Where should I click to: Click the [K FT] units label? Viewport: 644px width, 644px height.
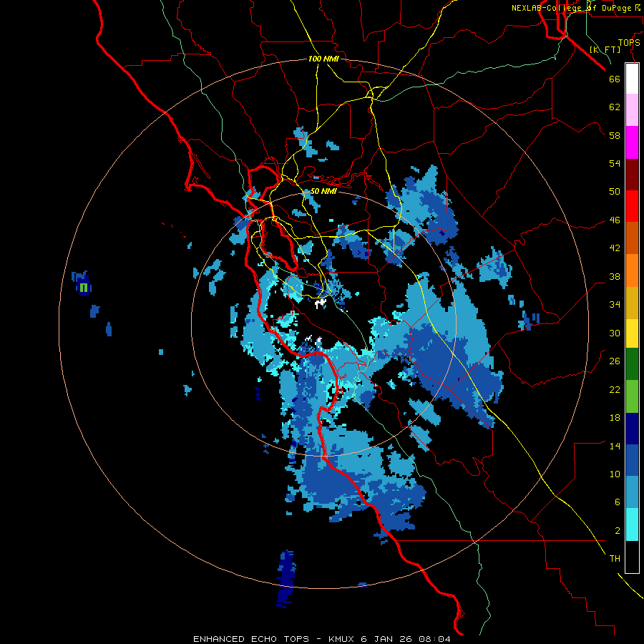tap(605, 49)
